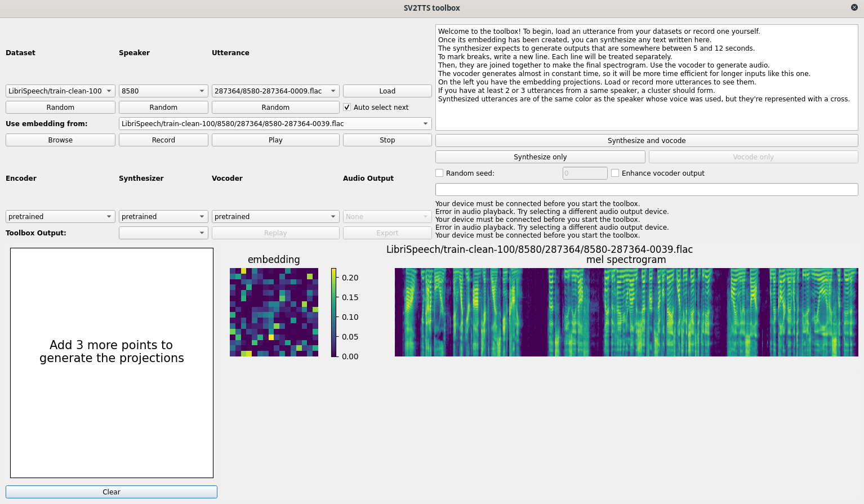Play the loaded utterance

point(275,140)
